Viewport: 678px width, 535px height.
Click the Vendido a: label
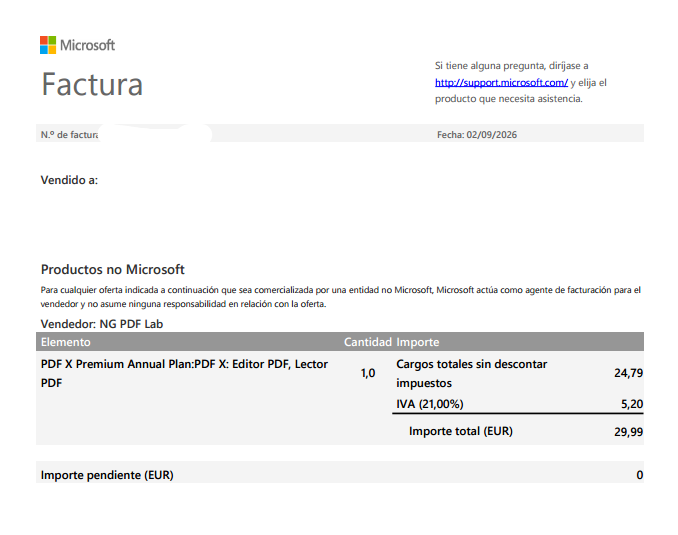click(69, 180)
